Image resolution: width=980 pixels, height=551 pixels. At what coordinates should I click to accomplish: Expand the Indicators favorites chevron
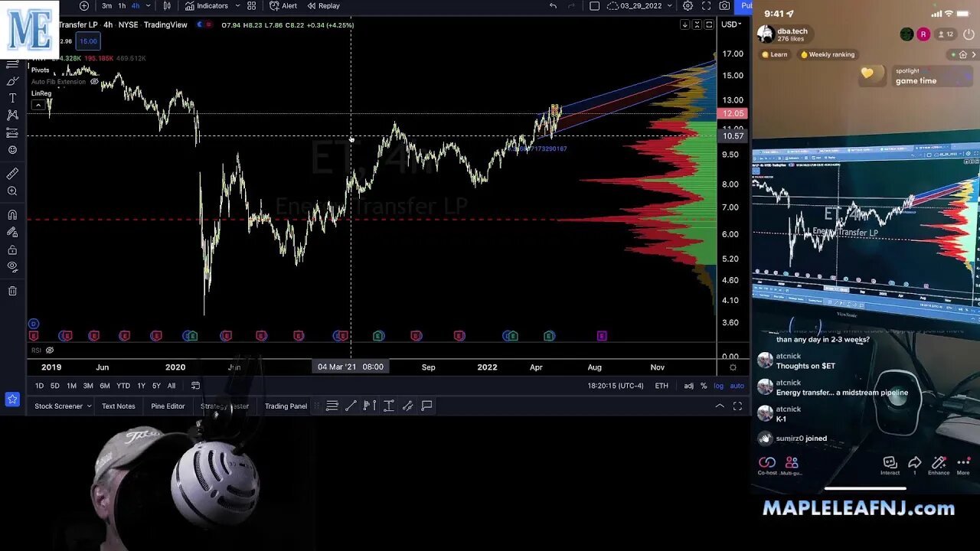click(x=237, y=5)
